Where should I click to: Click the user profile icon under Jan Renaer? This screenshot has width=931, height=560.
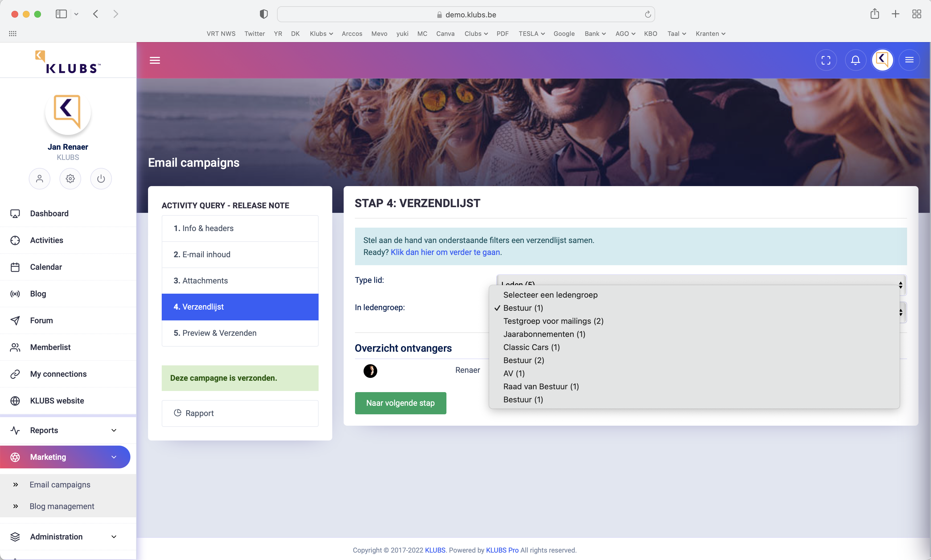[40, 178]
